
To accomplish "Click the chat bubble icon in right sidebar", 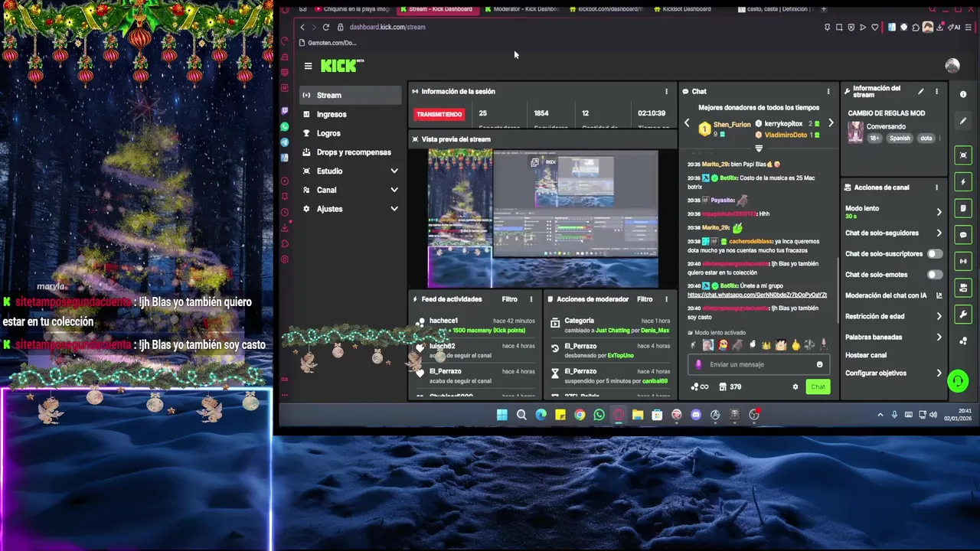I will pos(963,235).
